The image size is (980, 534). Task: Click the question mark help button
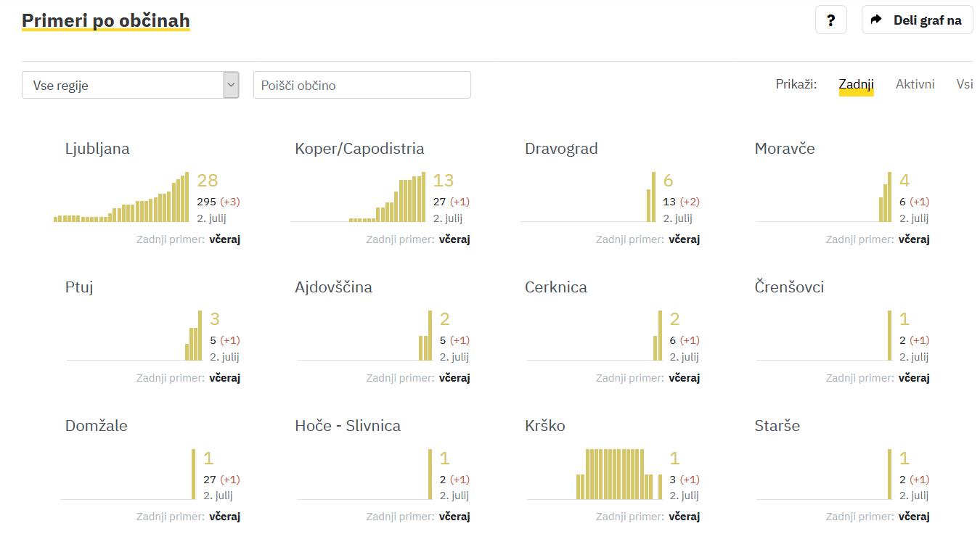click(x=831, y=20)
